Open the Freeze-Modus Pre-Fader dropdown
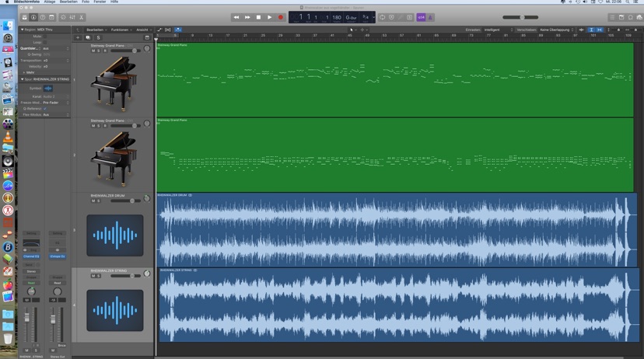The width and height of the screenshot is (644, 359). point(55,103)
